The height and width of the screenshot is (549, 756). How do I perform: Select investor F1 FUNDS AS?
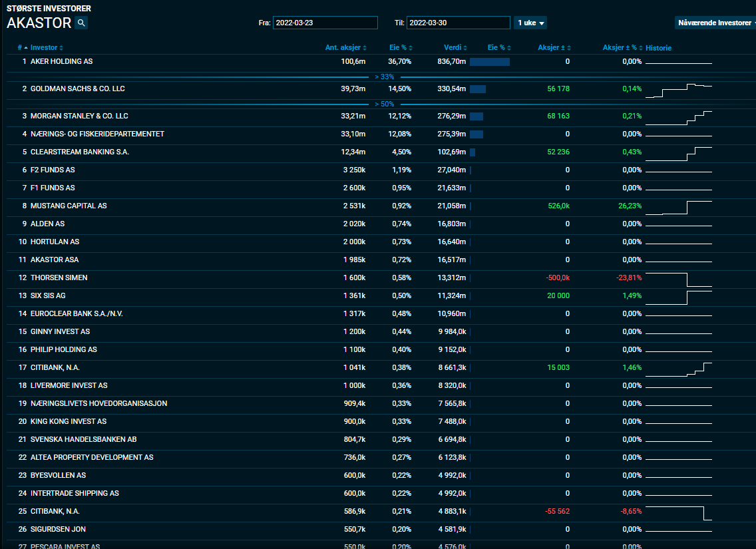click(53, 188)
